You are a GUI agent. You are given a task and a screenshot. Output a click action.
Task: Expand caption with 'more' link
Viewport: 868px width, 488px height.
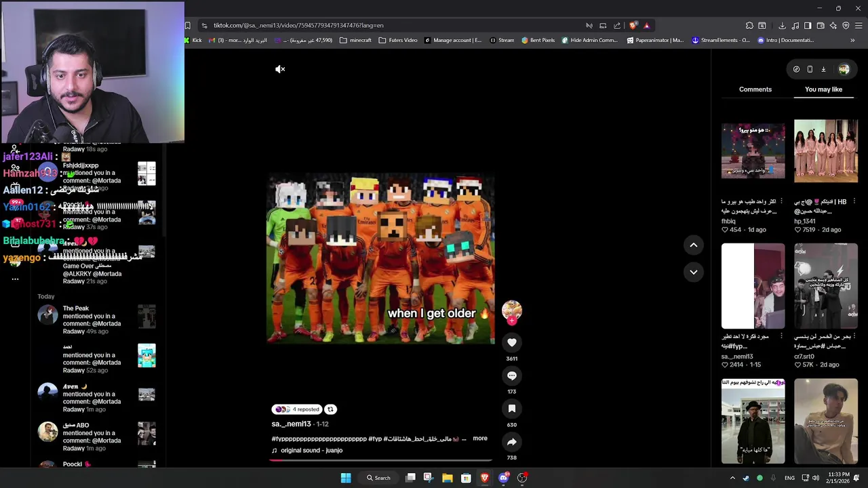480,439
